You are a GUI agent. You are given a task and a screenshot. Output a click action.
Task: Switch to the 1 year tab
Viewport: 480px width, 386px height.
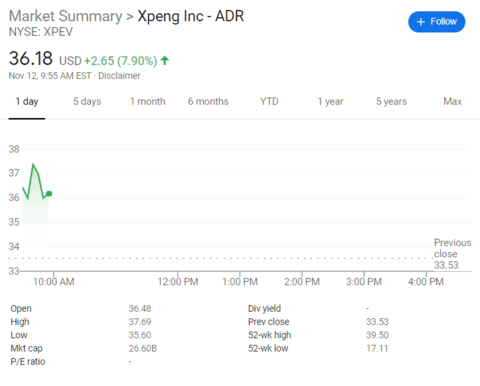point(330,101)
